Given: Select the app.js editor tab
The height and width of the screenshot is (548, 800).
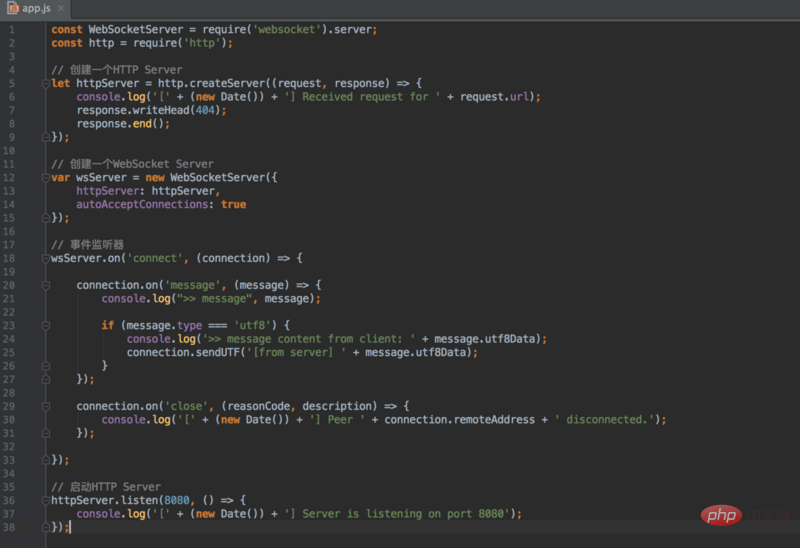Looking at the screenshot, I should (x=36, y=9).
